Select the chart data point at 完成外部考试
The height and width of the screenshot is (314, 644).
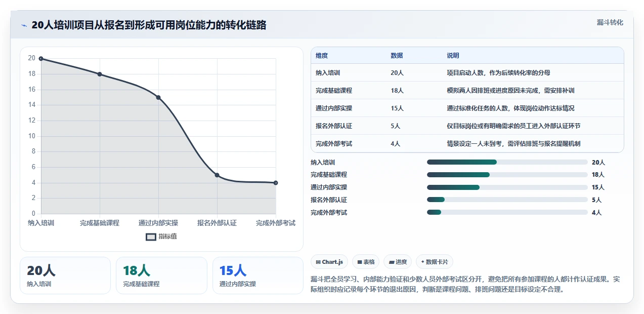point(276,183)
